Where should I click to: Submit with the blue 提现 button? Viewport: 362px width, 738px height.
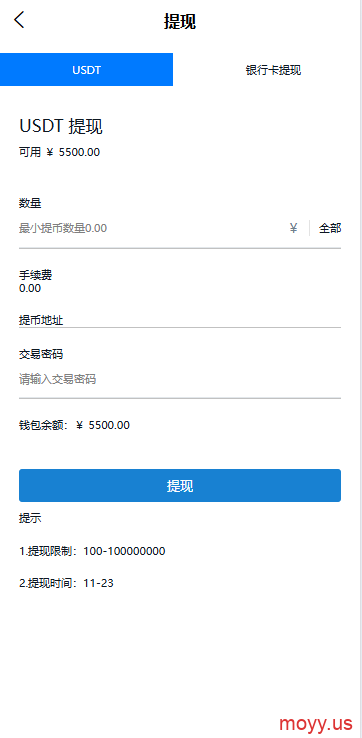pyautogui.click(x=180, y=485)
